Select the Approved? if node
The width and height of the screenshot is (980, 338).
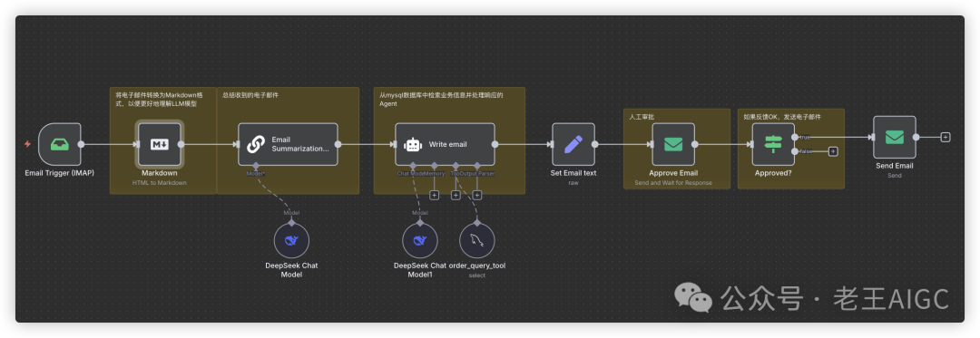click(x=773, y=144)
